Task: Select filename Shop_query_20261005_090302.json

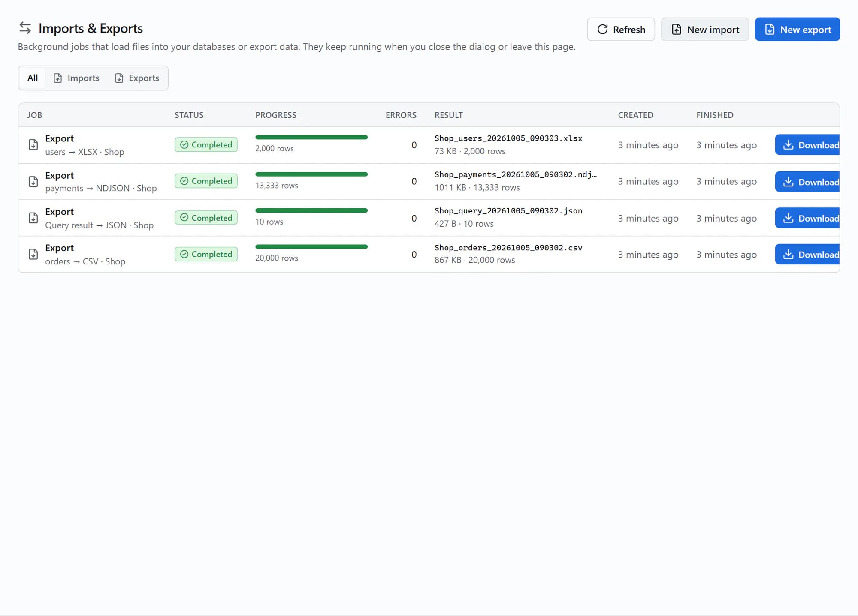Action: pyautogui.click(x=508, y=210)
